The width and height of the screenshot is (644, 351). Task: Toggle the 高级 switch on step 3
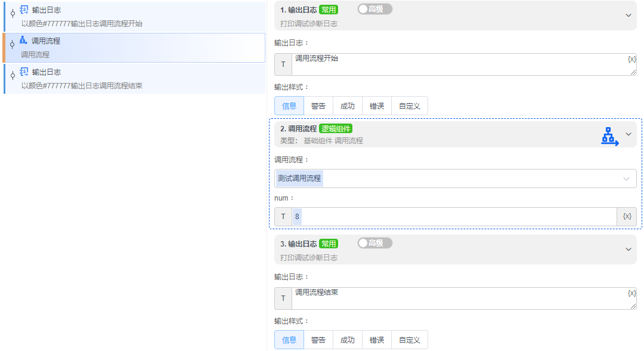click(374, 243)
